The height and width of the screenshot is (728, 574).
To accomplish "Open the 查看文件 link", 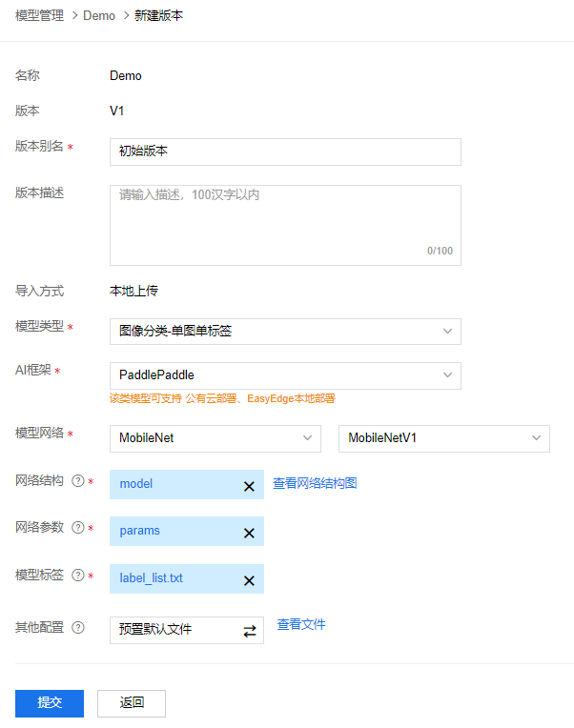I will point(301,624).
